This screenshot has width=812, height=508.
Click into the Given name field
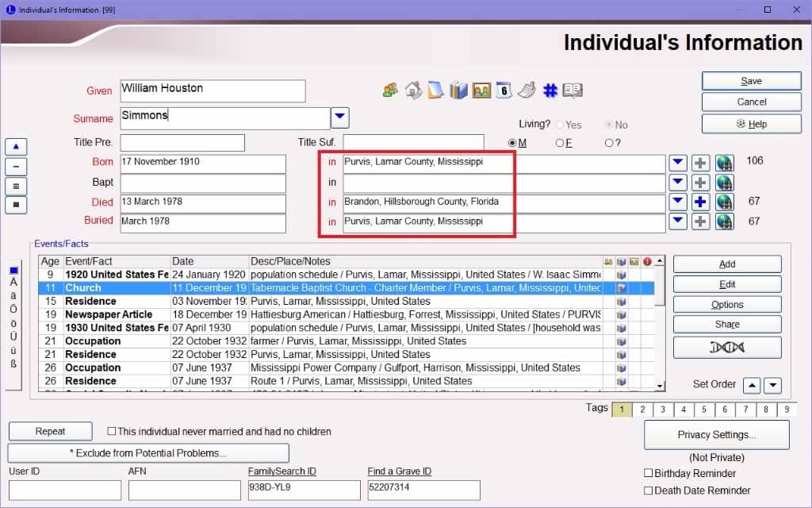click(x=213, y=90)
